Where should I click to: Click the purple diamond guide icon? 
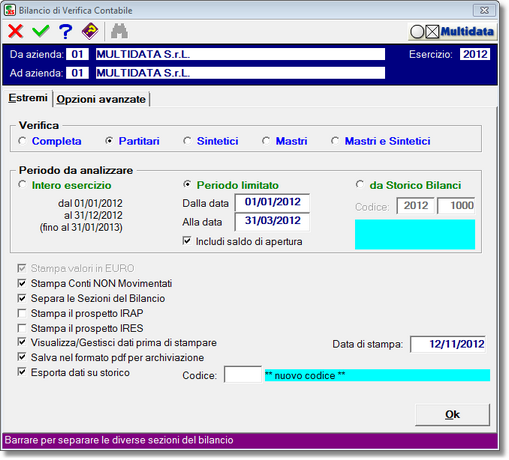[x=90, y=31]
